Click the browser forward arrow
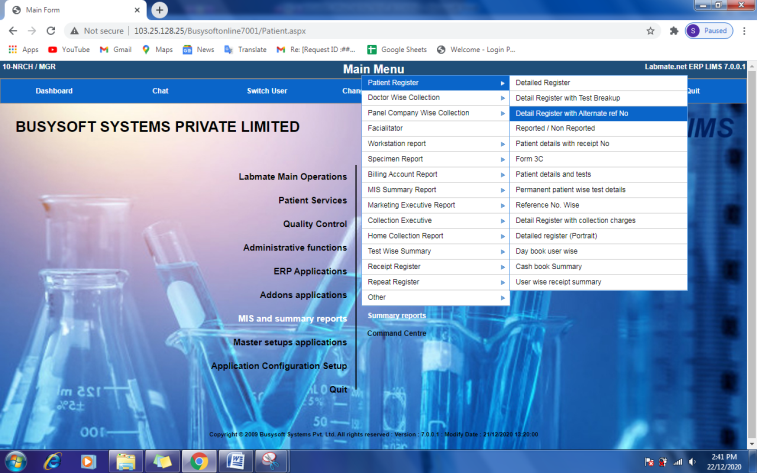 [x=32, y=31]
